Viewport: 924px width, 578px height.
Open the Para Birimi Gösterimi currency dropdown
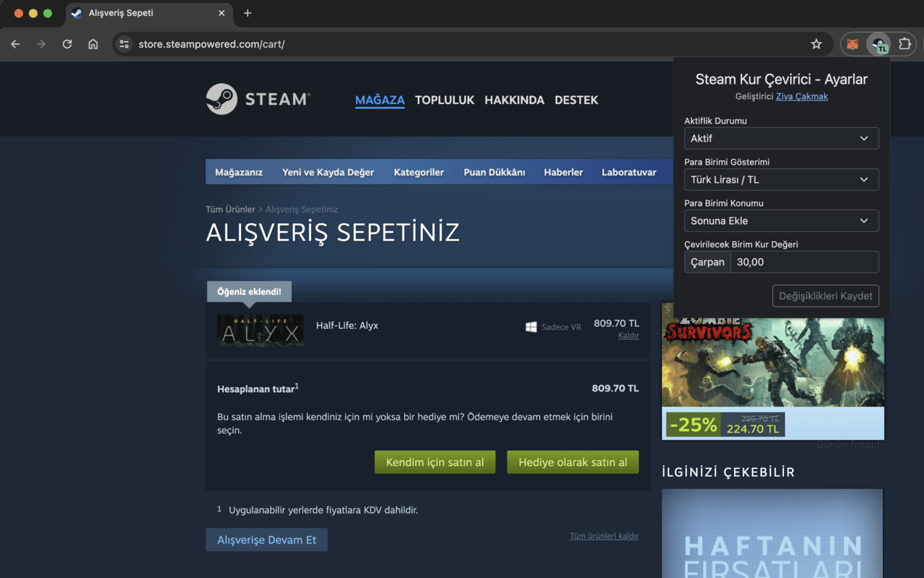tap(781, 179)
